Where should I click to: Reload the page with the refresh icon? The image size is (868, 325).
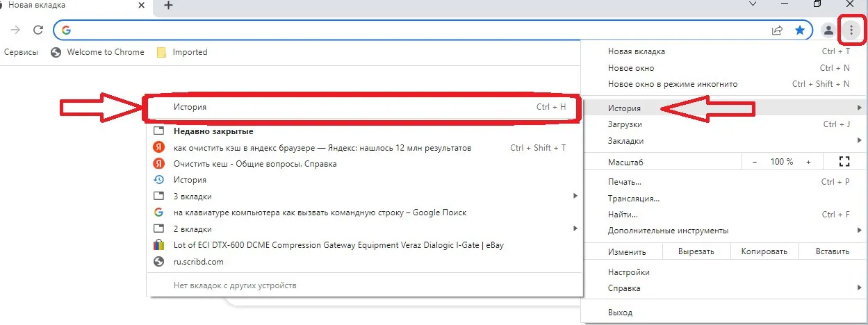pyautogui.click(x=38, y=30)
